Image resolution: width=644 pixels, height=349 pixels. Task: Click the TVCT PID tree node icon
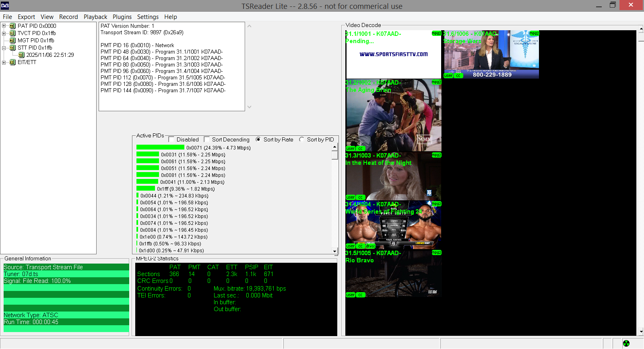12,33
